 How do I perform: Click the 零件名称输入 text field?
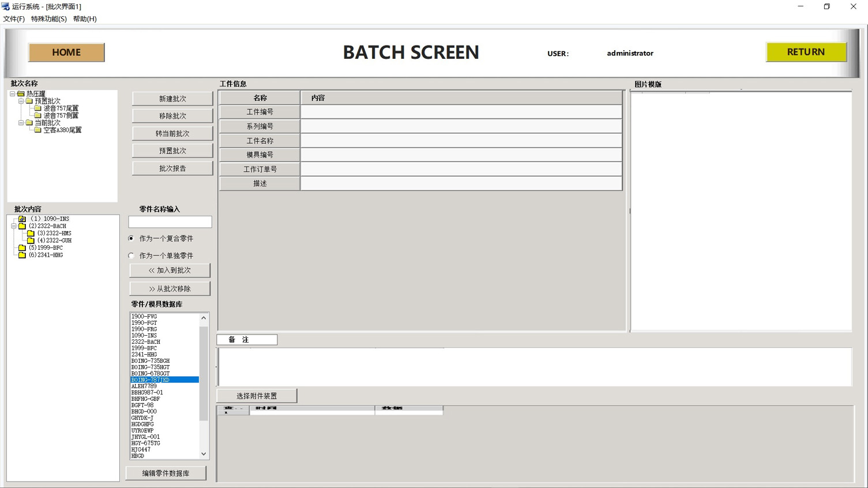170,222
